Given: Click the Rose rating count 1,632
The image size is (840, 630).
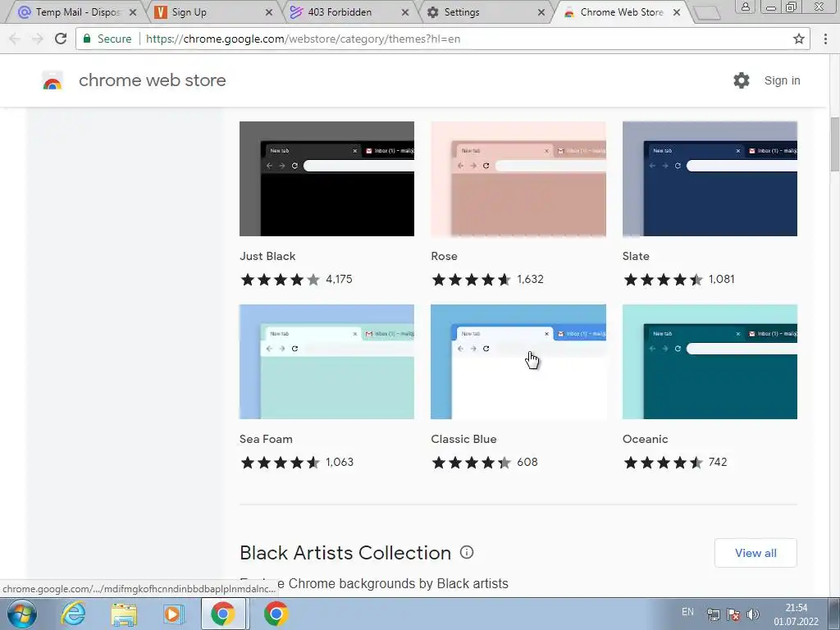Looking at the screenshot, I should coord(531,279).
